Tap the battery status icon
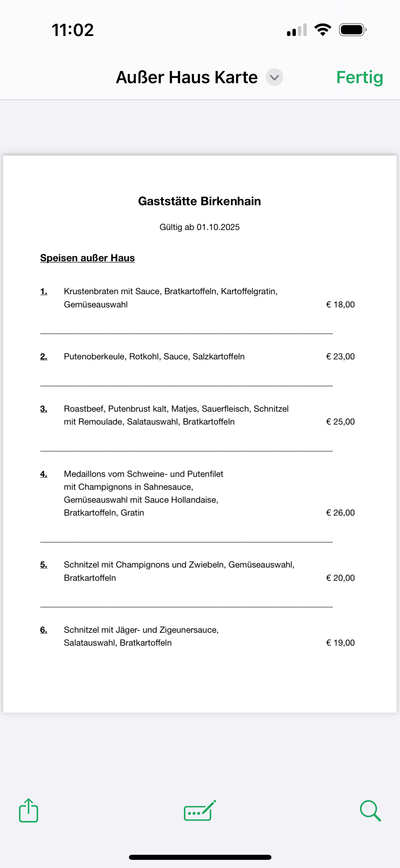This screenshot has width=400, height=868. coord(353,30)
